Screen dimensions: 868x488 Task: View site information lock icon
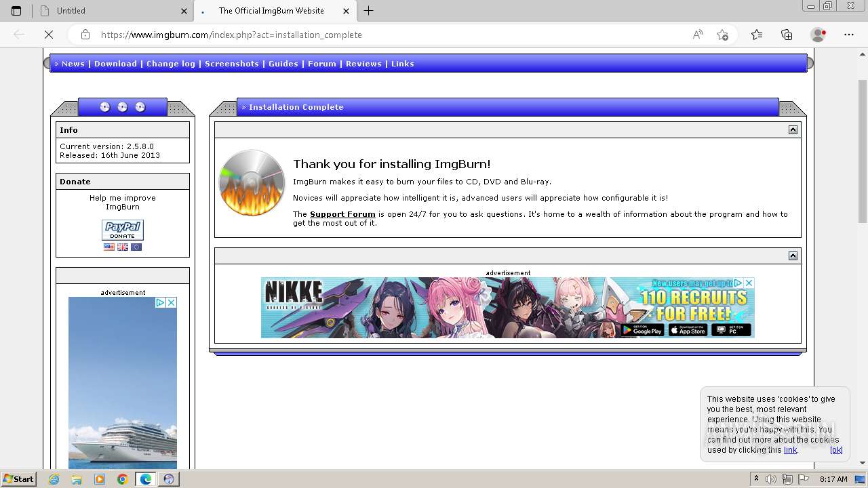[x=85, y=35]
